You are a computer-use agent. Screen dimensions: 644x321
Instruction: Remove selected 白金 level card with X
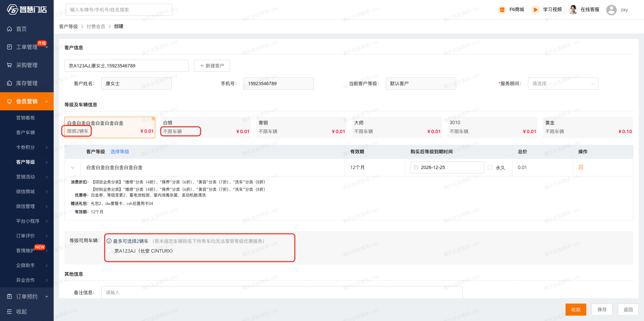click(x=153, y=119)
